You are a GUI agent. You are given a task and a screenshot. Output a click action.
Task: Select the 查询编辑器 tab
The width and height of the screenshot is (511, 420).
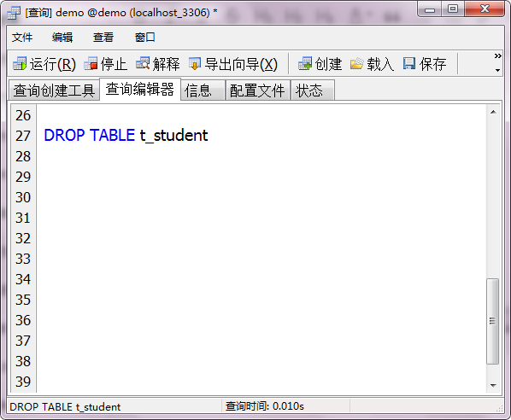pos(140,89)
